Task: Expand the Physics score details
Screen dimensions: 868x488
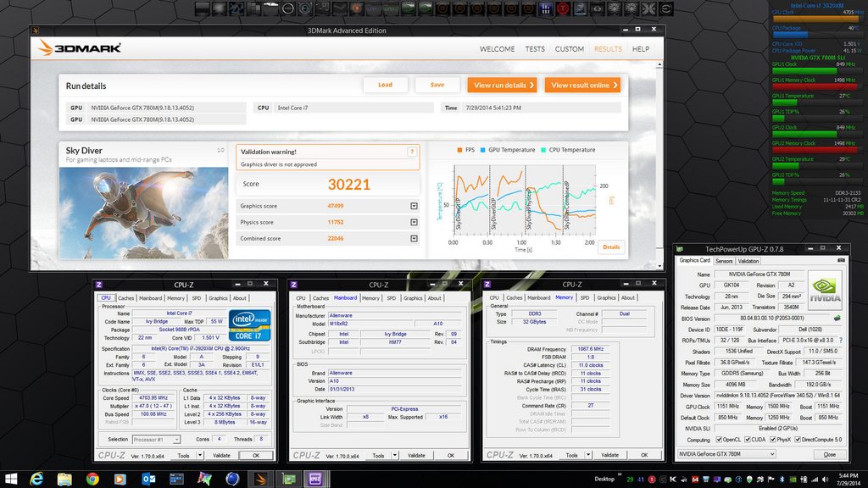Action: 414,222
